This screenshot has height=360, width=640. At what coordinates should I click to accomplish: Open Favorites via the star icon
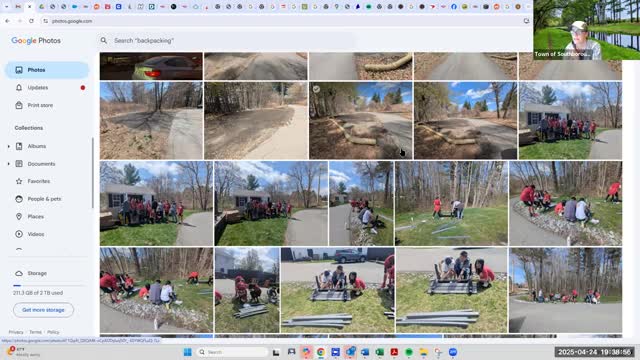(19, 181)
